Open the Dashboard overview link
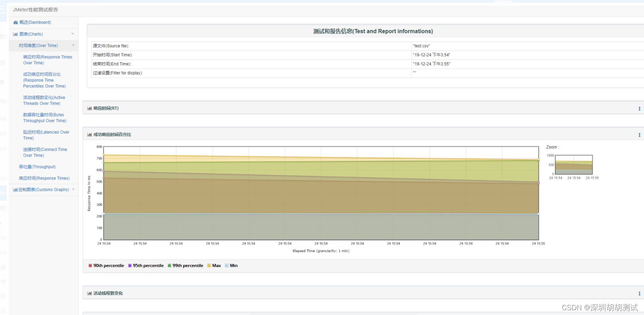This screenshot has height=315, width=644. point(35,23)
